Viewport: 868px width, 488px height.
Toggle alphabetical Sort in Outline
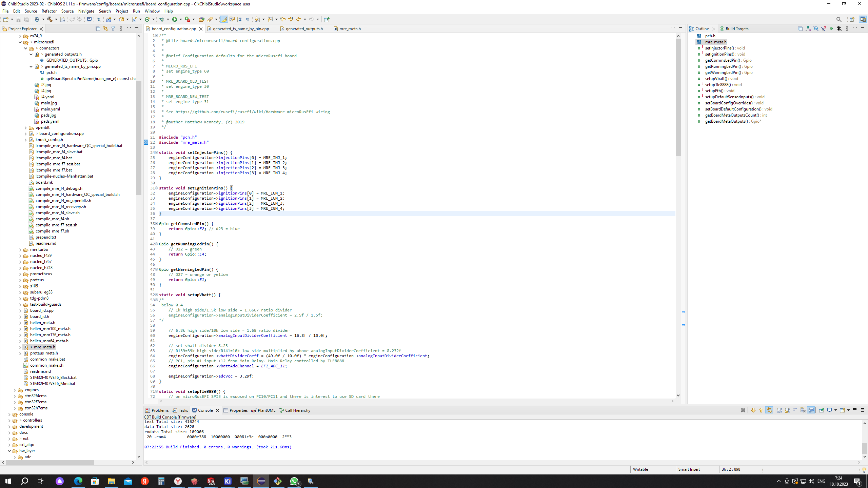coord(808,29)
